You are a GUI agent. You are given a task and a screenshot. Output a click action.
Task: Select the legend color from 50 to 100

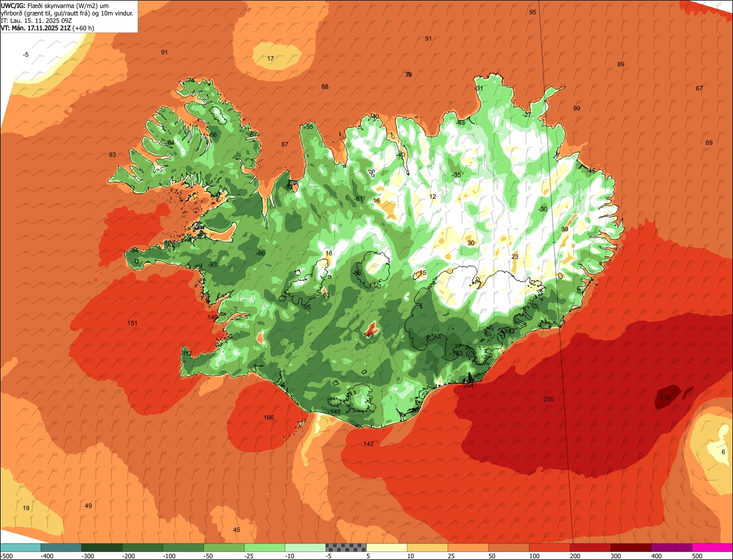click(x=508, y=547)
